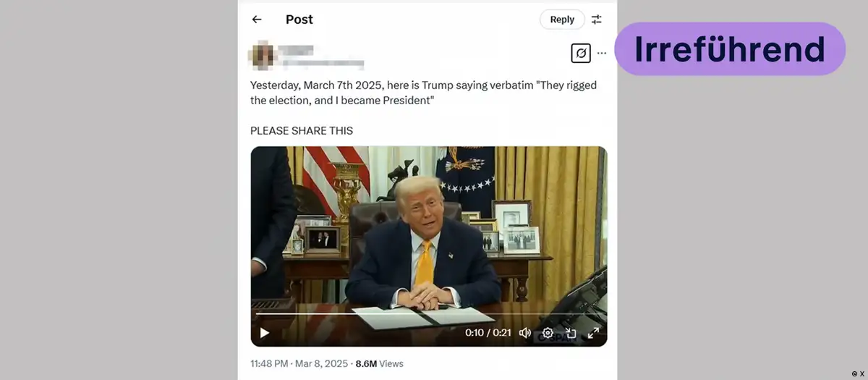Open the 11:48 PM Mar 8, 2025 timestamp
This screenshot has height=380, width=868.
coord(299,363)
